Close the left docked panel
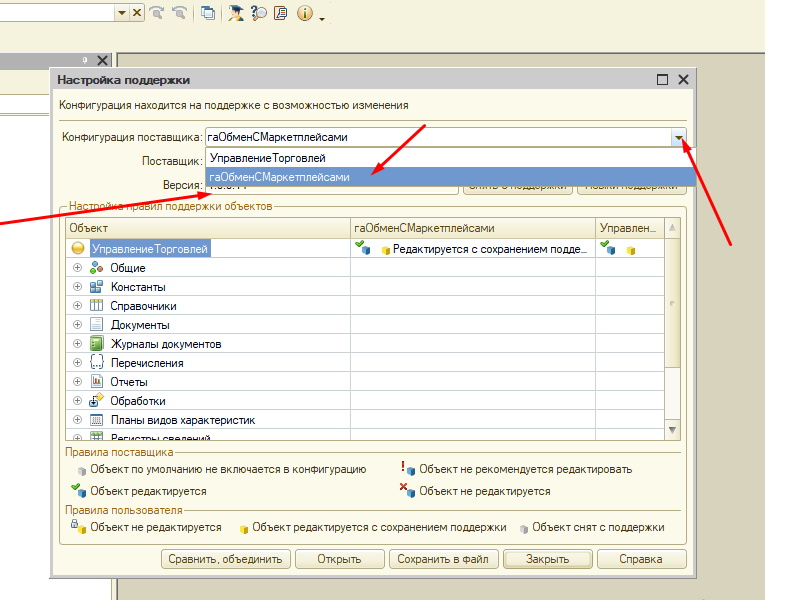The width and height of the screenshot is (800, 600). coord(102,60)
